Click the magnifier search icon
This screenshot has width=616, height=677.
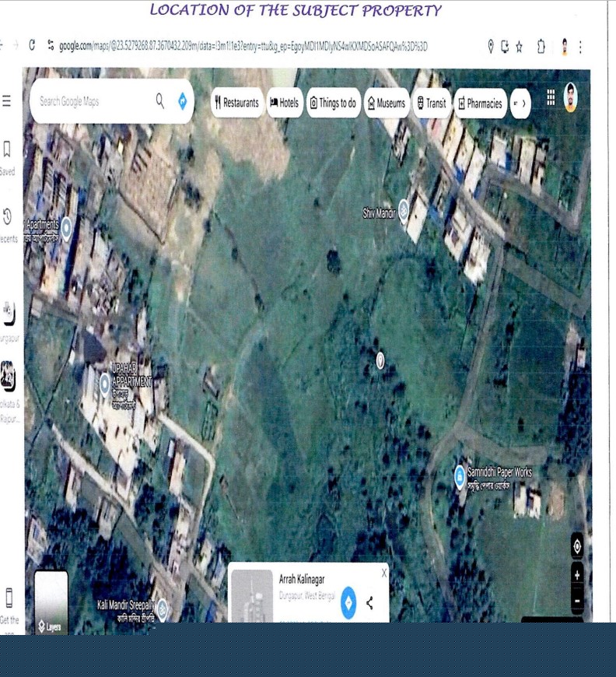[x=160, y=101]
